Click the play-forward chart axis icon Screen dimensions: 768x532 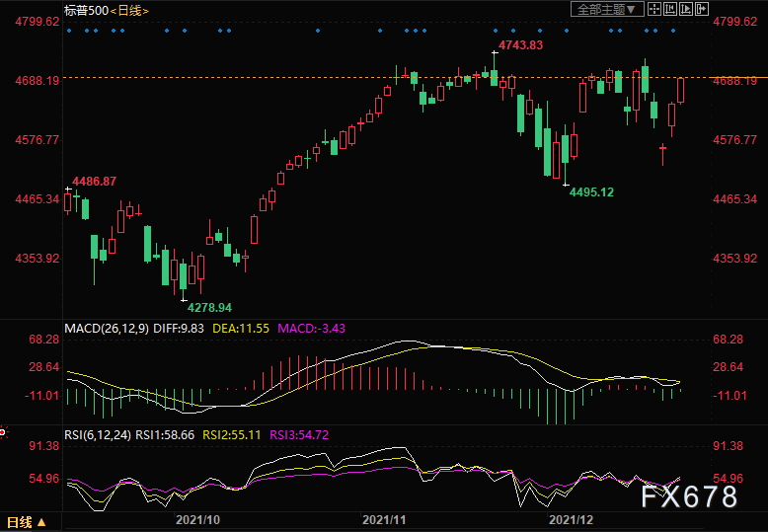(686, 9)
